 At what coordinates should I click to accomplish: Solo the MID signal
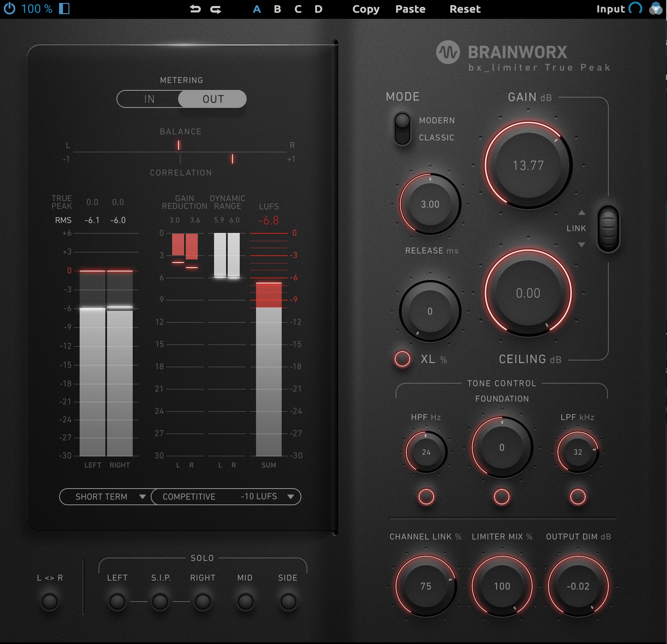tap(245, 602)
